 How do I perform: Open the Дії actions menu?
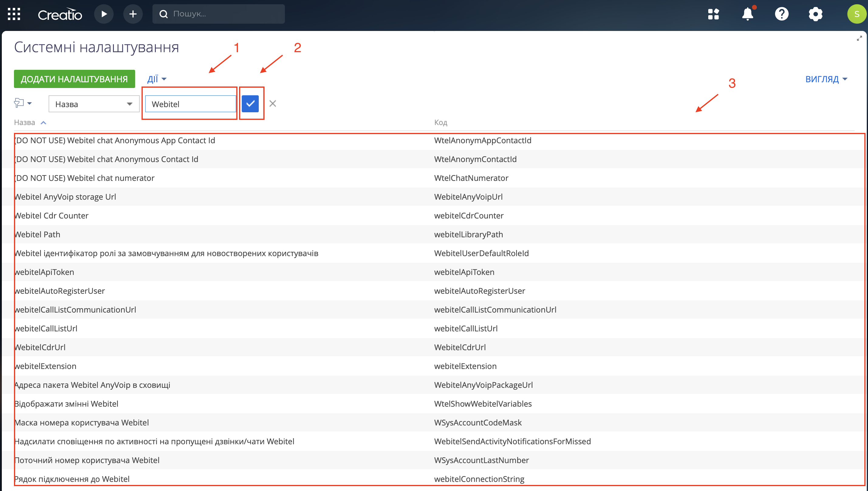click(157, 79)
